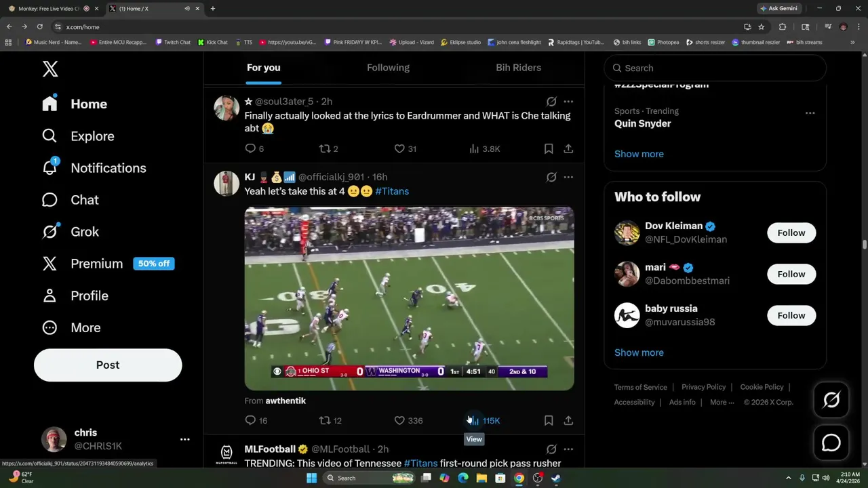View analytics of soul3ater_5 post
The height and width of the screenshot is (488, 868).
pos(484,148)
